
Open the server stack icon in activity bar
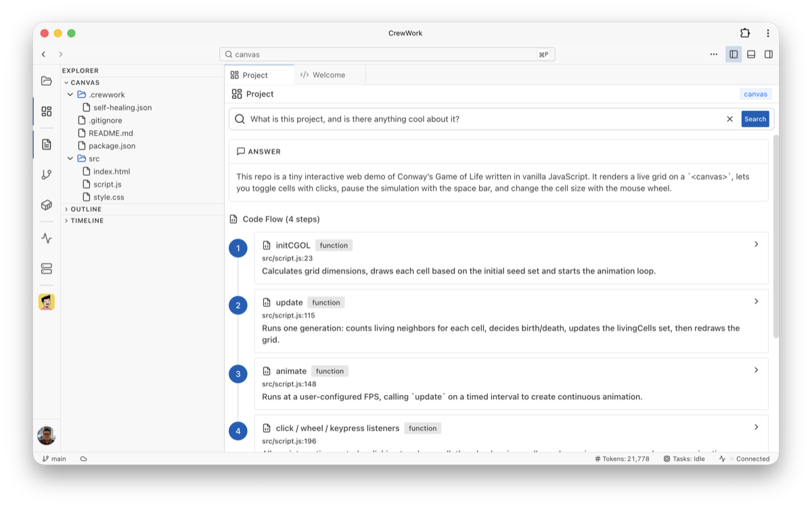coord(47,269)
